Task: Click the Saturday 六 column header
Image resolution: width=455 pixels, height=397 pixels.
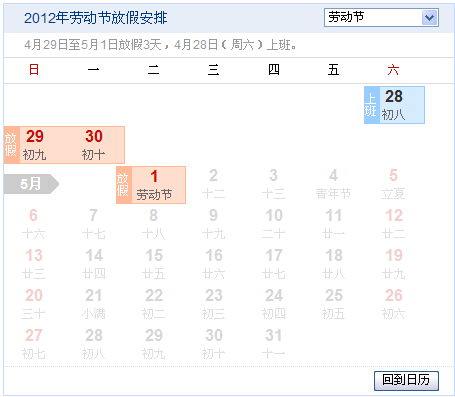Action: [x=393, y=70]
